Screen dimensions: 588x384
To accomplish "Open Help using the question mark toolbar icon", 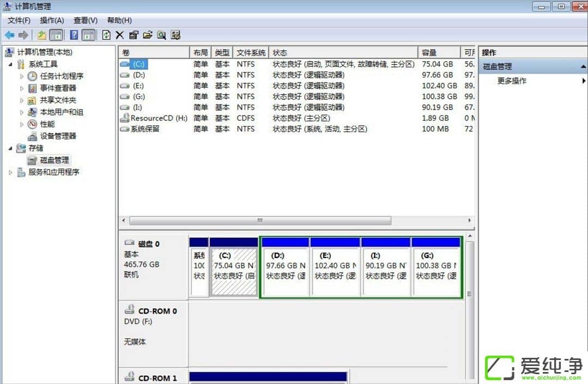I will click(75, 35).
